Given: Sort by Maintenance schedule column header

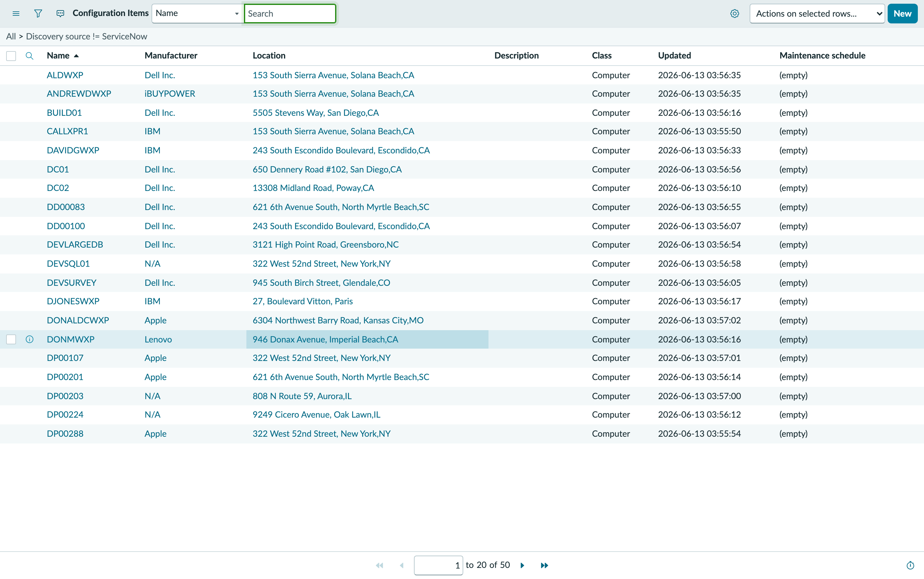Looking at the screenshot, I should 822,55.
